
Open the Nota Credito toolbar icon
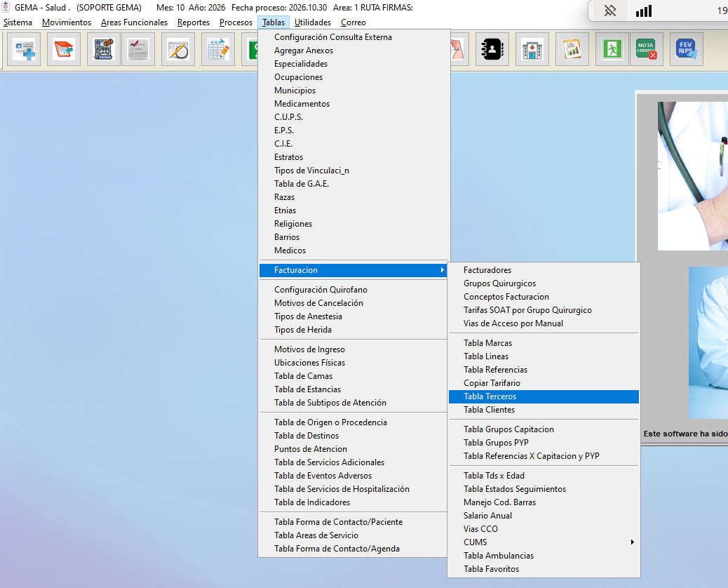coord(646,49)
